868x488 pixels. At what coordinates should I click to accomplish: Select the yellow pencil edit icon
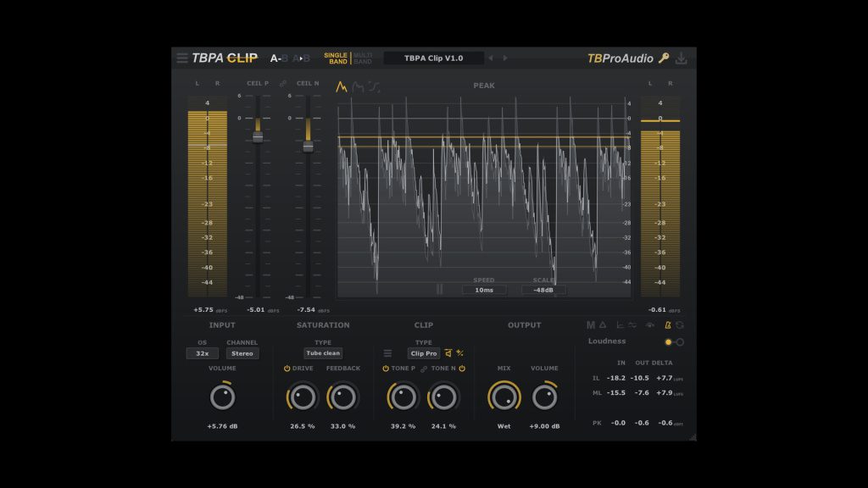click(x=668, y=324)
